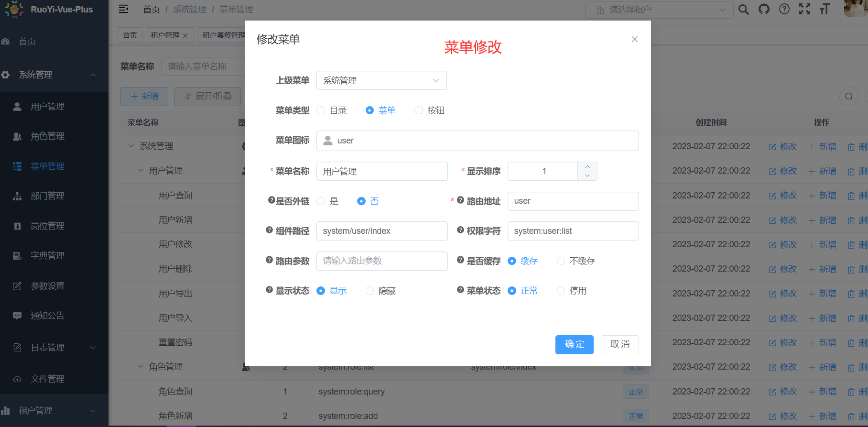Image resolution: width=868 pixels, height=427 pixels.
Task: Open the font size setting icon
Action: click(x=825, y=9)
